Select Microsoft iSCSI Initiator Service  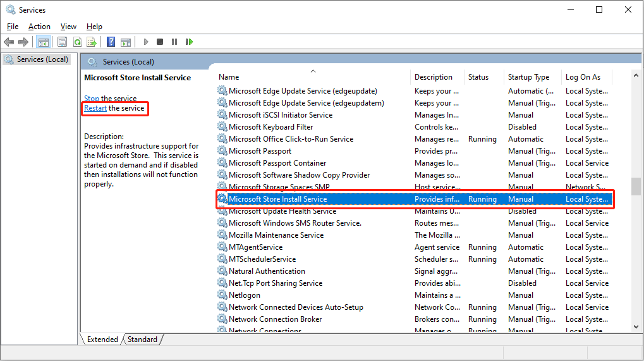[415, 115]
